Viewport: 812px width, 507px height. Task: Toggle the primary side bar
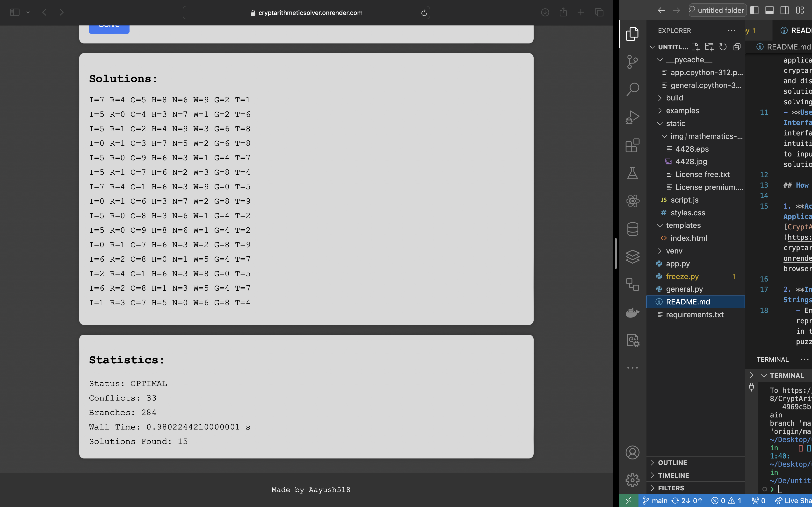(754, 10)
